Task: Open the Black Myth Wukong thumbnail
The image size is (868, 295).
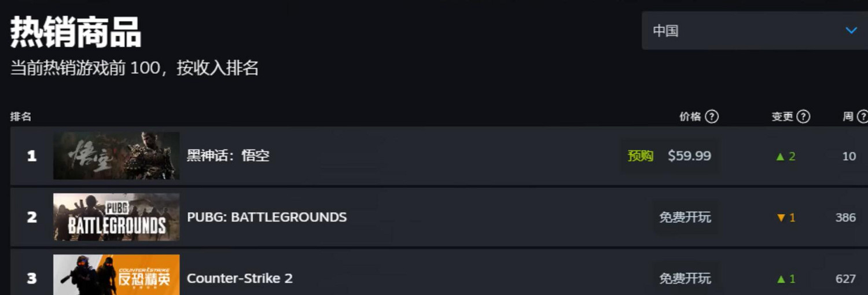Action: coord(116,156)
